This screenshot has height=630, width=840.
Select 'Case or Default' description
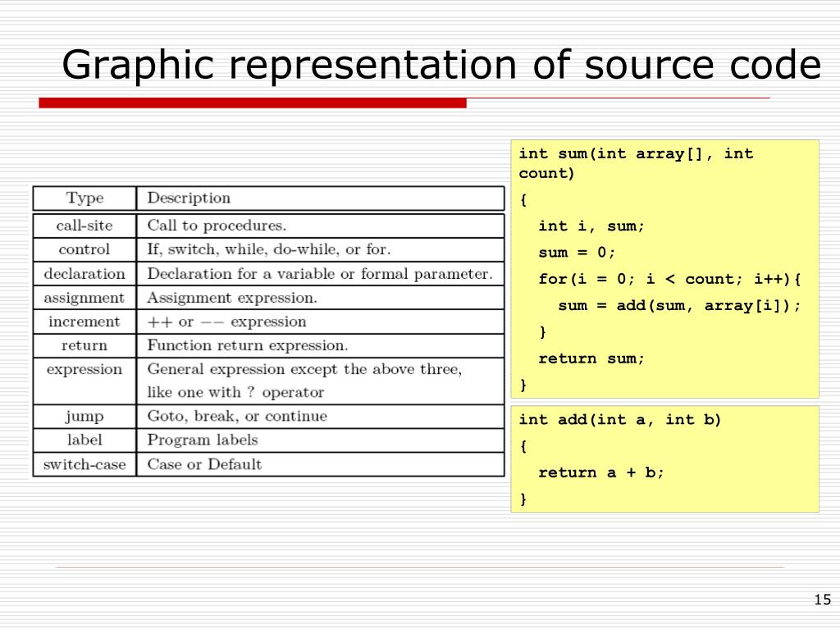[x=204, y=464]
